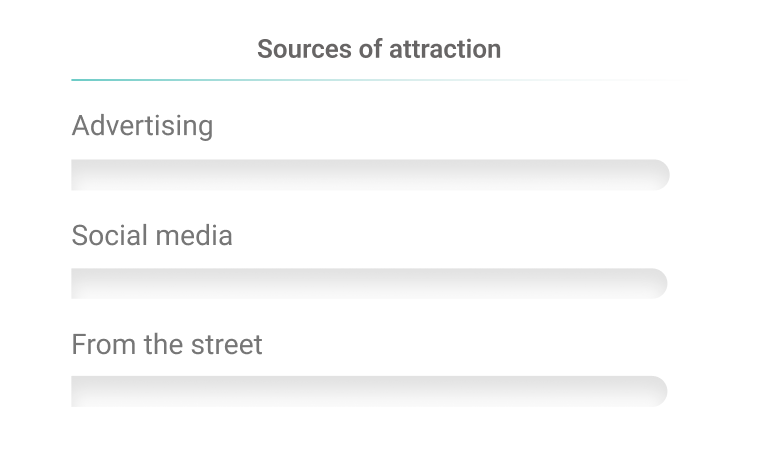The width and height of the screenshot is (757, 449).
Task: Click the Advertising progress bar
Action: pos(370,175)
